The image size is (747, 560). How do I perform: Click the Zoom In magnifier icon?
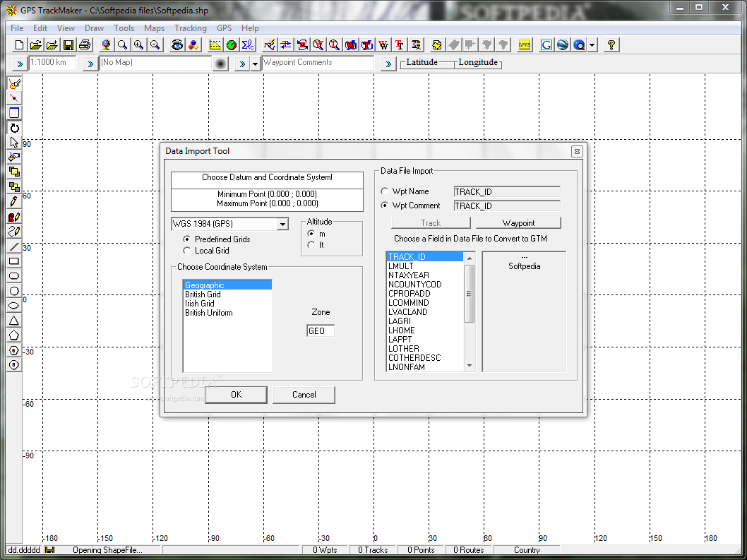(138, 44)
